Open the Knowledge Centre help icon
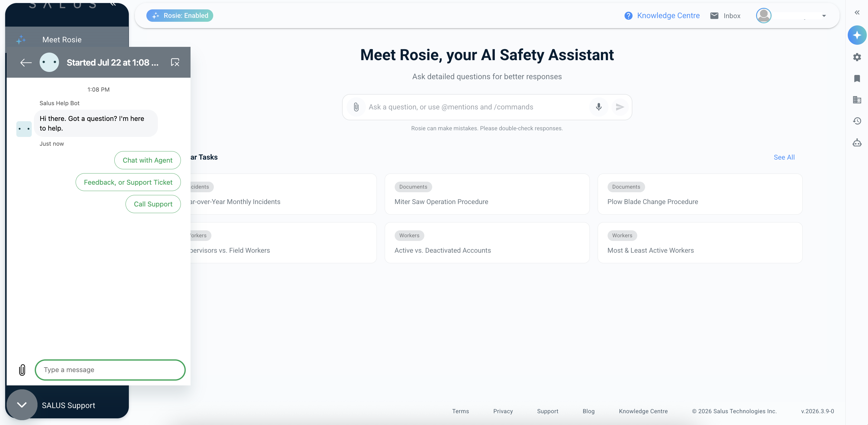 coord(628,15)
